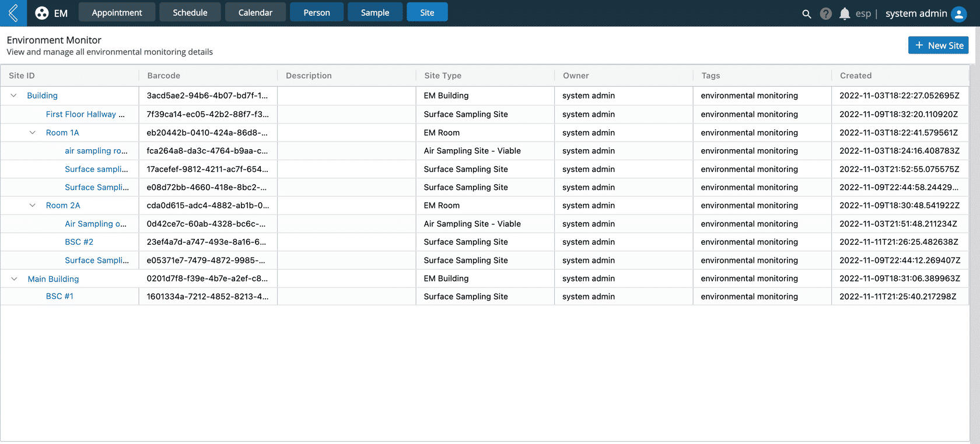Open 'Surface Sampli...' link with barcode e05371e7
980x444 pixels.
click(97, 260)
